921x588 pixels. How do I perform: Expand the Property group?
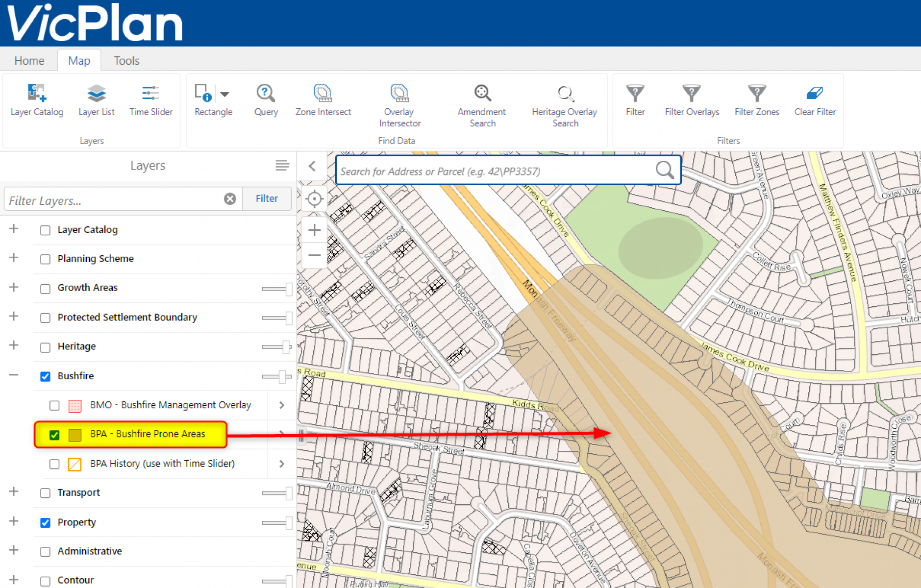click(14, 521)
